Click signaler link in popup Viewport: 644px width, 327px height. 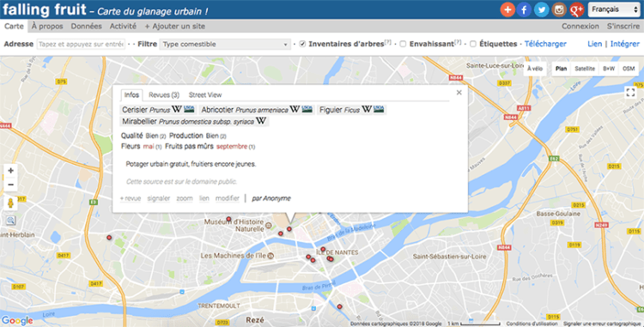159,198
